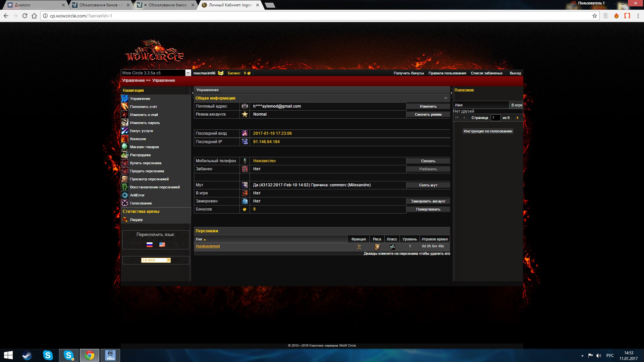Screen dimensions: 644x362
Task: Click the Управление navigation icon
Action: 124,99
